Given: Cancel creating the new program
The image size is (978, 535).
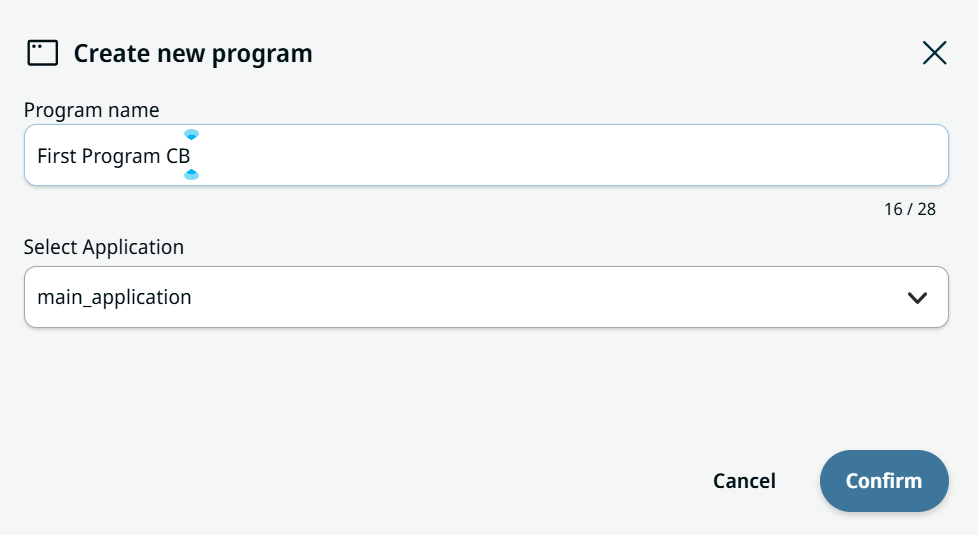Looking at the screenshot, I should [x=744, y=481].
